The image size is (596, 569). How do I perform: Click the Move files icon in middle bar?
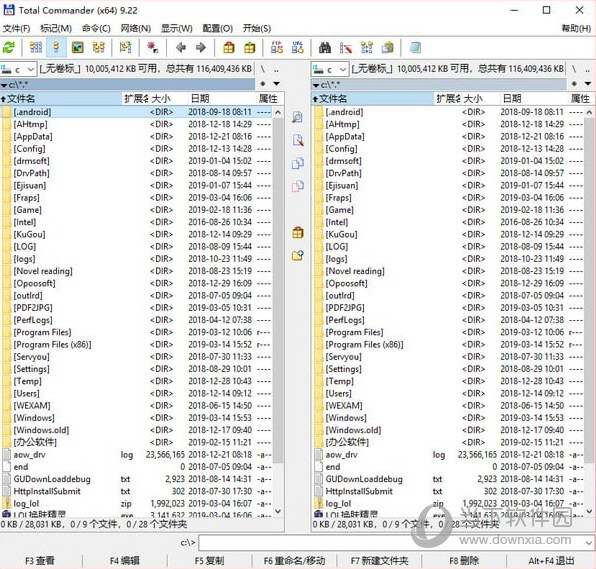click(x=298, y=186)
